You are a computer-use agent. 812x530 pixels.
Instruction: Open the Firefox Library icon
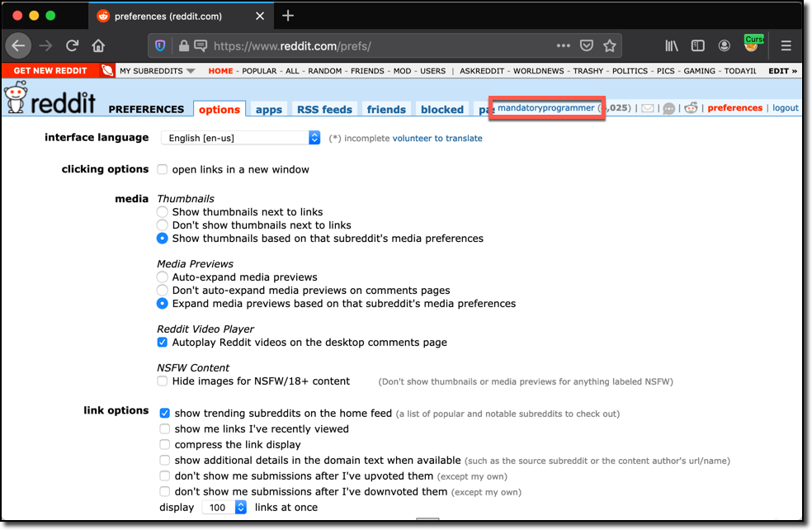tap(671, 46)
